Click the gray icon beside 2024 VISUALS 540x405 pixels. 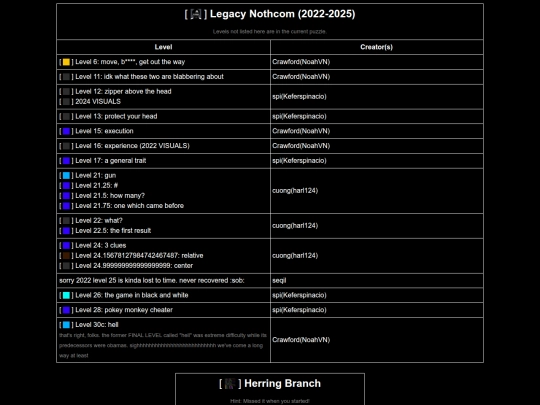tap(66, 102)
